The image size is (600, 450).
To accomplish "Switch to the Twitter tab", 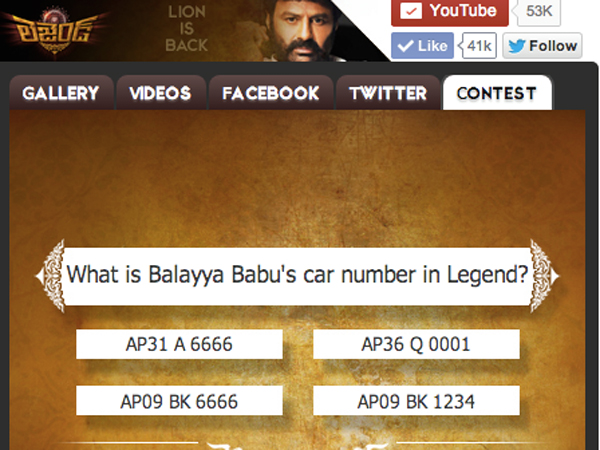I will (x=388, y=93).
